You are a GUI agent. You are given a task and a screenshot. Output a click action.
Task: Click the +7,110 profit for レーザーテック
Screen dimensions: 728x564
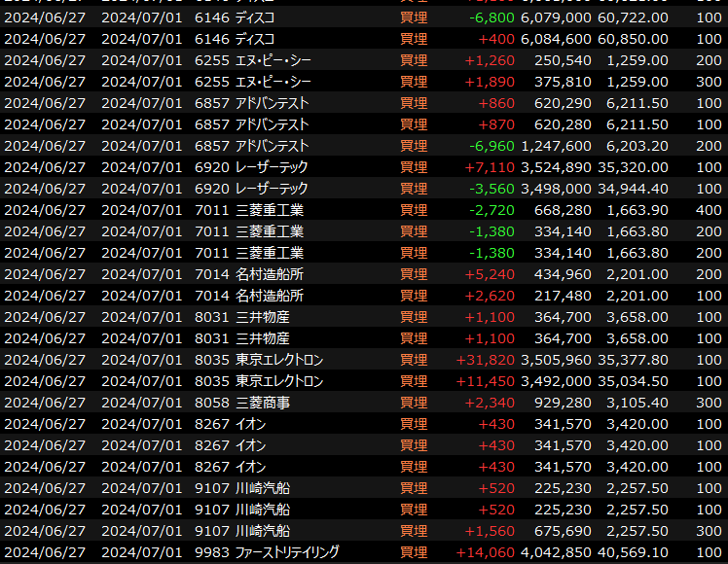click(x=490, y=167)
